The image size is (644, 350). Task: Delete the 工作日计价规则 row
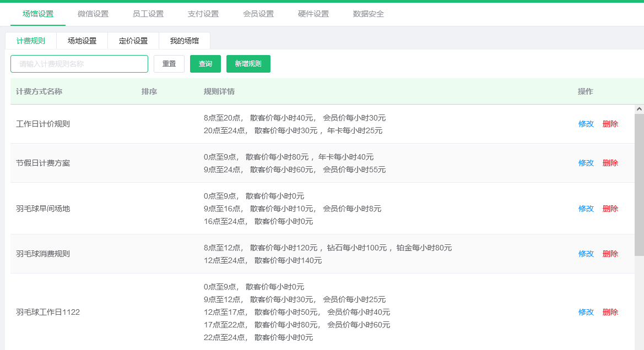tap(610, 124)
